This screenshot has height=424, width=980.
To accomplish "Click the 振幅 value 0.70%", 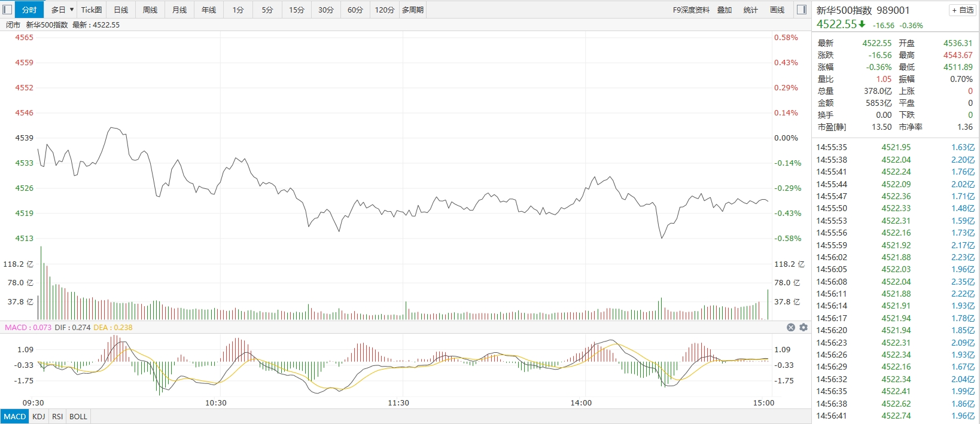I will click(x=961, y=79).
